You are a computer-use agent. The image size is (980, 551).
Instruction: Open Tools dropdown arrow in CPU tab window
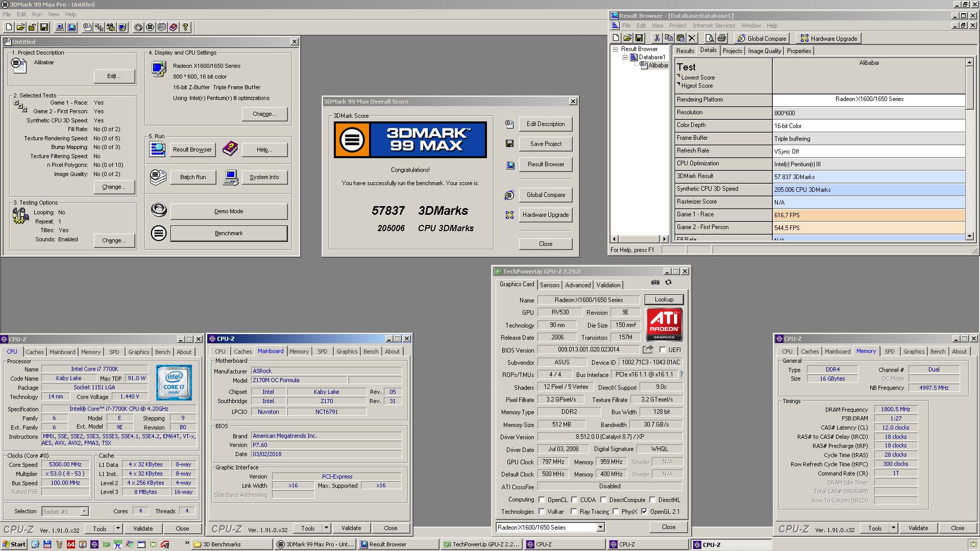click(x=118, y=529)
